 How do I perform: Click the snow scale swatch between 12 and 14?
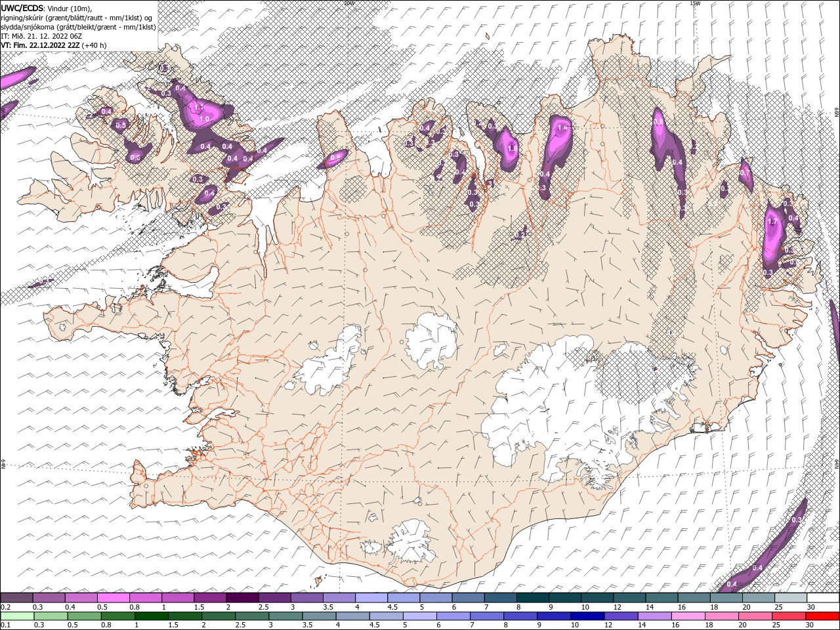[629, 598]
